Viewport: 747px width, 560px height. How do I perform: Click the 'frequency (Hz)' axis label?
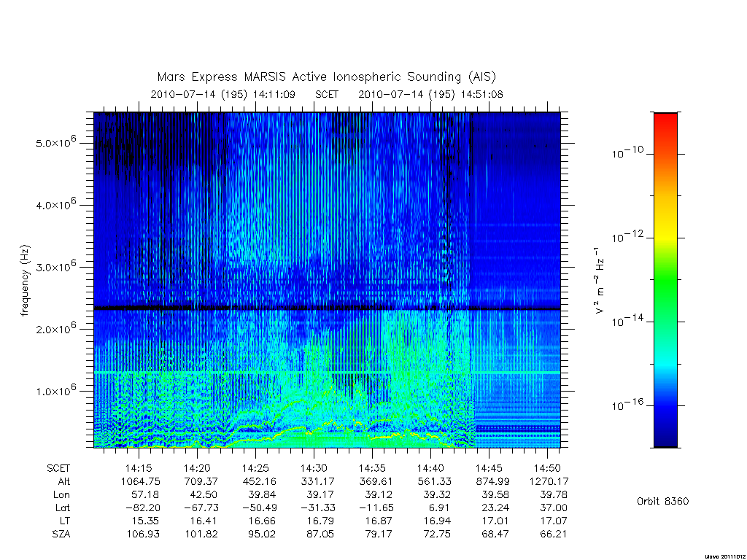(x=25, y=281)
